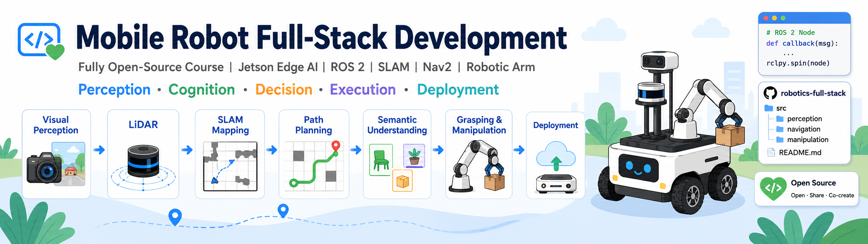Click the 'robotics-full-stack' repository name
Image resolution: width=868 pixels, height=244 pixels.
click(x=813, y=93)
